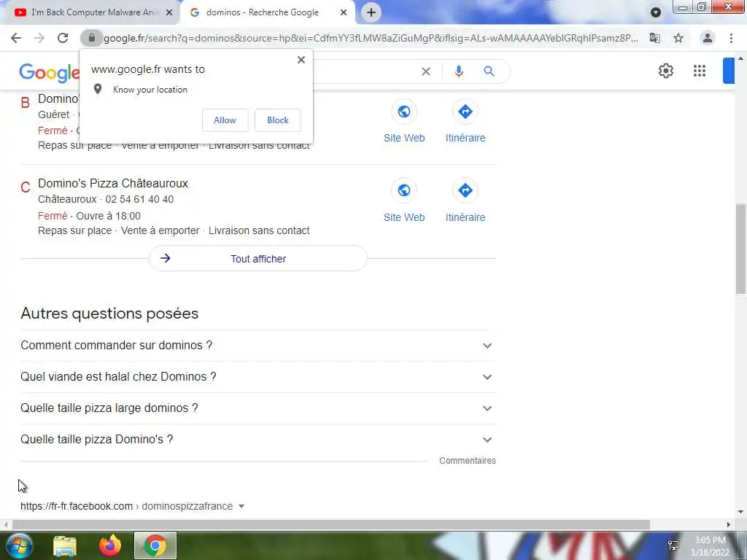Dismiss the location permission popup
This screenshot has height=560, width=747.
301,60
